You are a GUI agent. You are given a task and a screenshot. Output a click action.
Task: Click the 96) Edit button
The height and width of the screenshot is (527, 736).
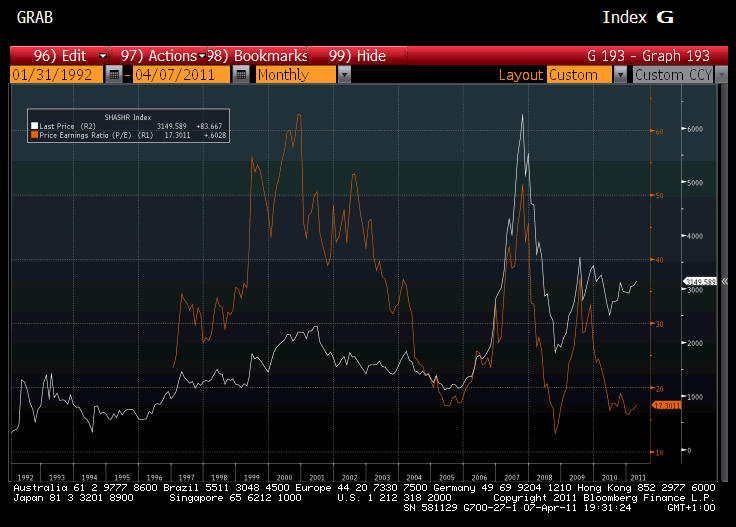(x=58, y=56)
